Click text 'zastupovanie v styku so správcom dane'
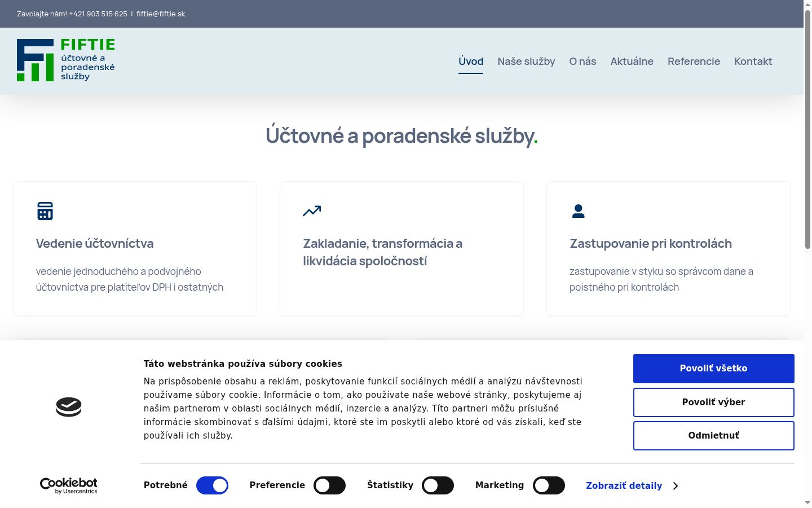Screen dimensions: 812x508 click(657, 271)
